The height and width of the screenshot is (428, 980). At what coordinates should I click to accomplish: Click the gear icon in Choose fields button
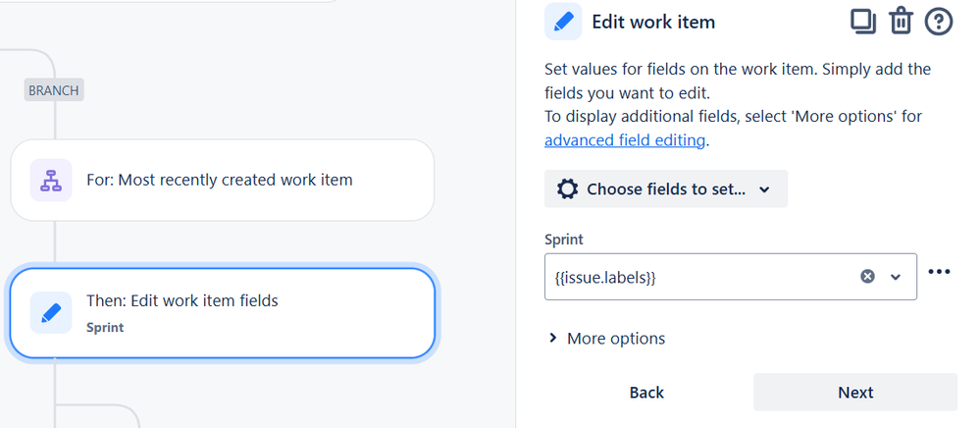tap(567, 189)
